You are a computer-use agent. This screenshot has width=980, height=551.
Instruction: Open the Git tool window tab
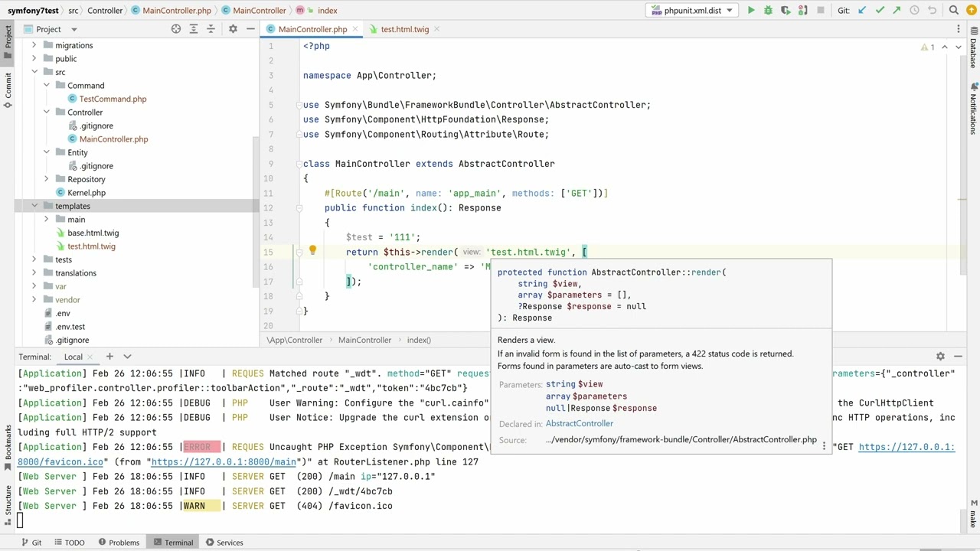[31, 543]
